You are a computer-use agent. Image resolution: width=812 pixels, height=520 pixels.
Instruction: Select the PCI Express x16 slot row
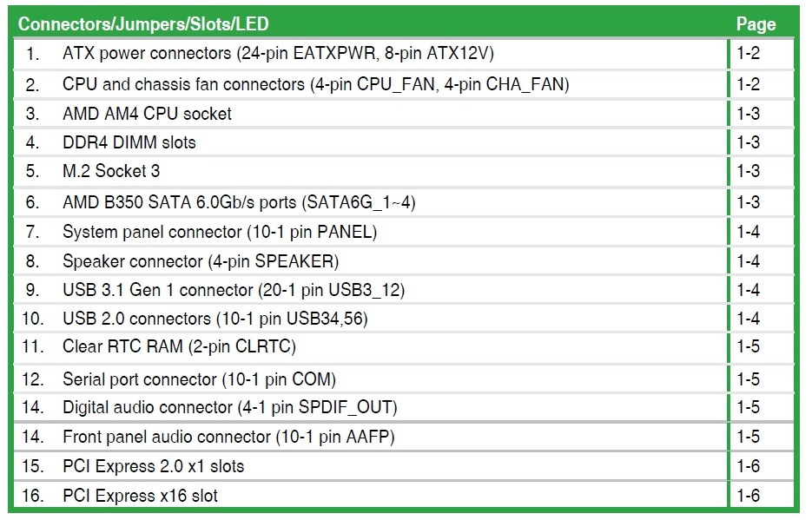140,496
